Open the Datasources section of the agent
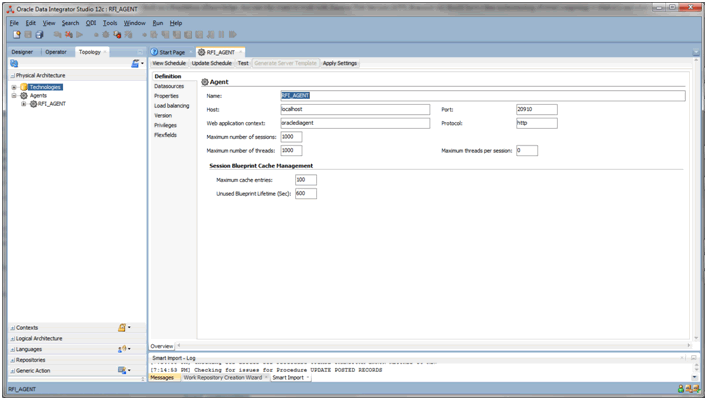 click(x=169, y=86)
